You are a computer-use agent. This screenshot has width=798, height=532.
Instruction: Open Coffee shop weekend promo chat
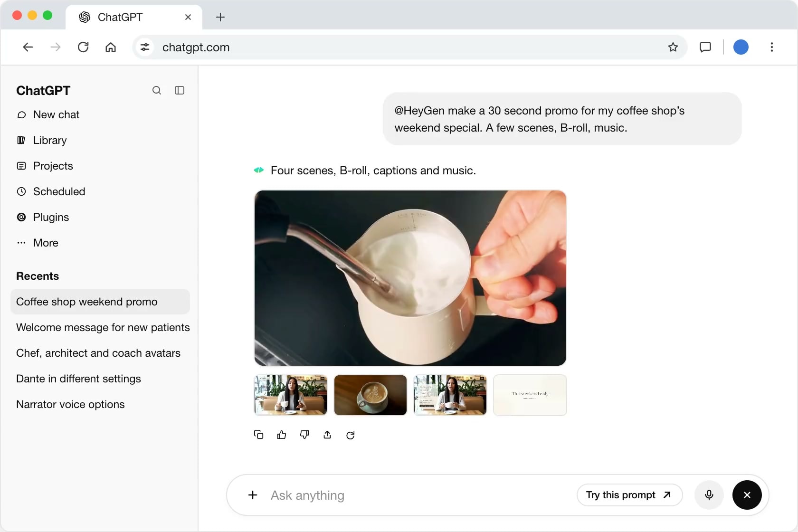(x=100, y=302)
